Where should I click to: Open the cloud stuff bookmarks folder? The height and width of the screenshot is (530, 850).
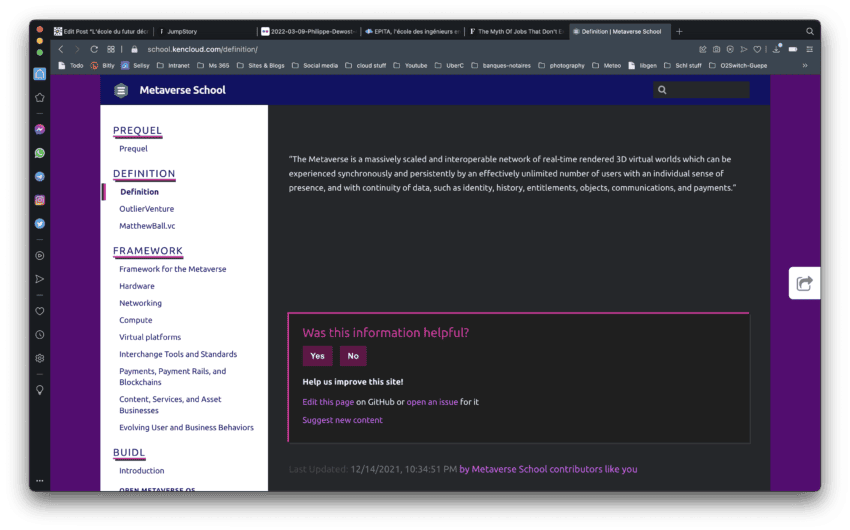[365, 66]
